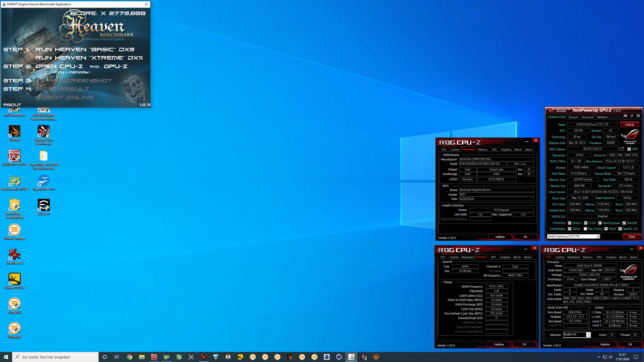Open Task View in taskbar
Image resolution: width=644 pixels, height=362 pixels.
117,357
